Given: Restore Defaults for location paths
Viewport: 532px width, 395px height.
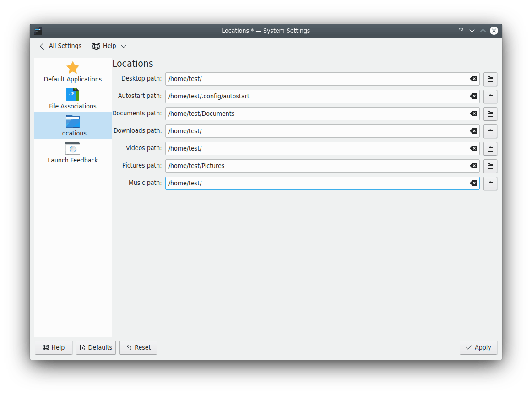Looking at the screenshot, I should 96,347.
